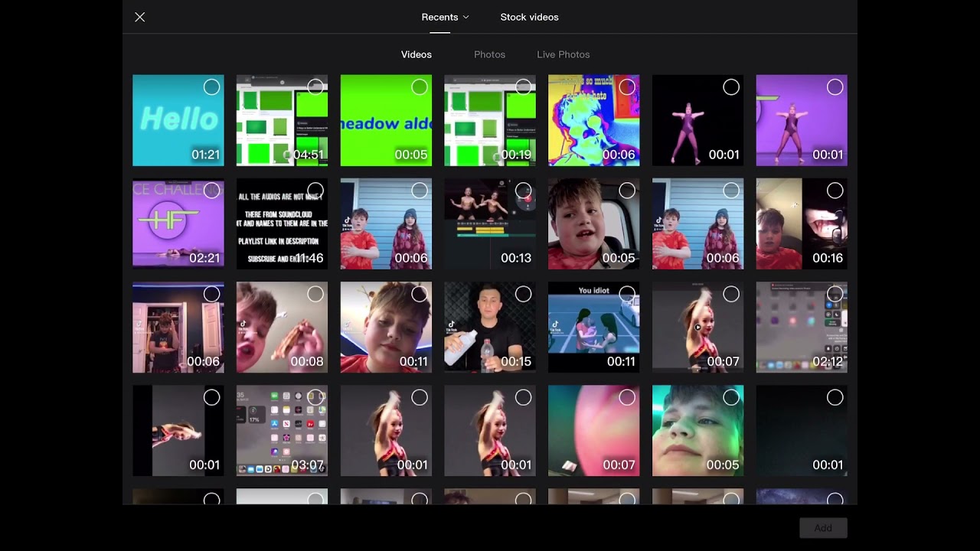This screenshot has width=980, height=551.
Task: Tick the selection circle on the 11:46 video
Action: [315, 191]
